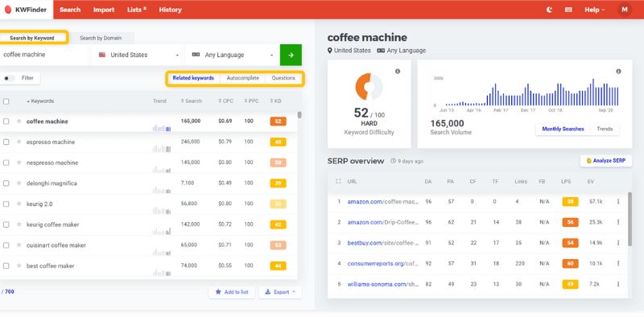The image size is (644, 317).
Task: Open the Help dropdown menu
Action: [594, 10]
